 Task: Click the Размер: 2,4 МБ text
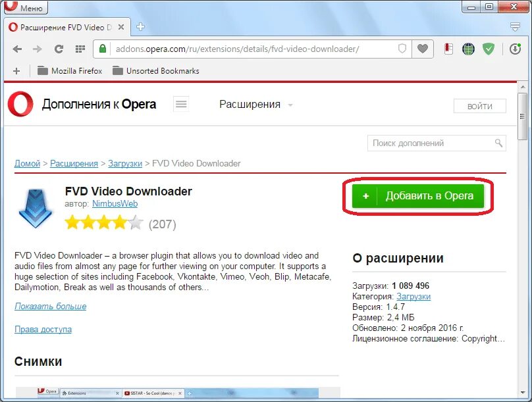point(383,317)
